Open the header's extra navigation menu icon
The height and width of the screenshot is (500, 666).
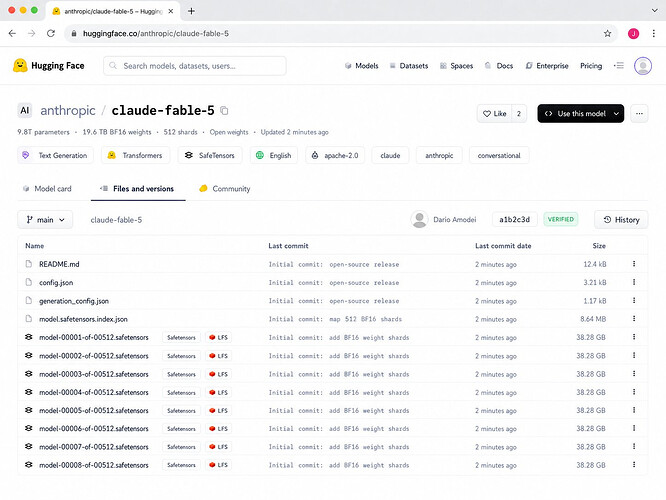[619, 65]
